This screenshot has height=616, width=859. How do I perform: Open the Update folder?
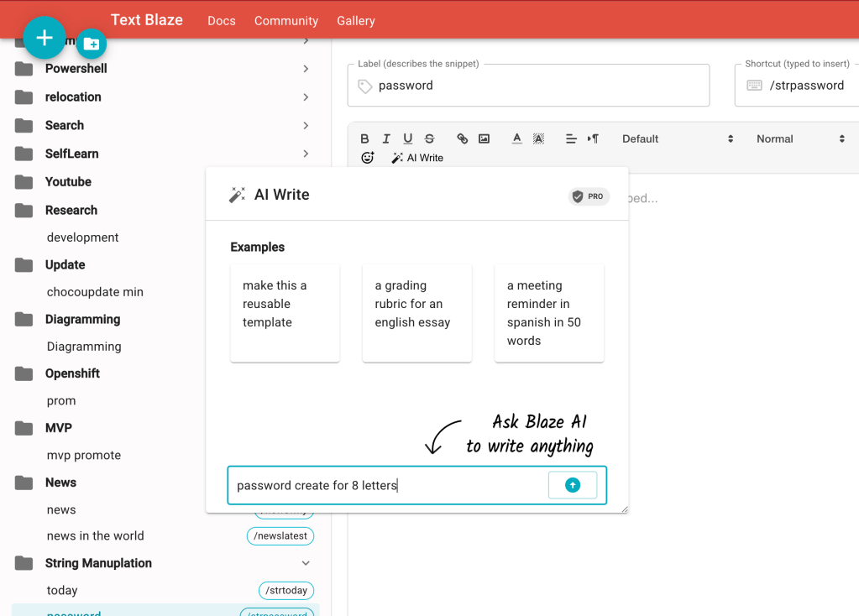65,264
